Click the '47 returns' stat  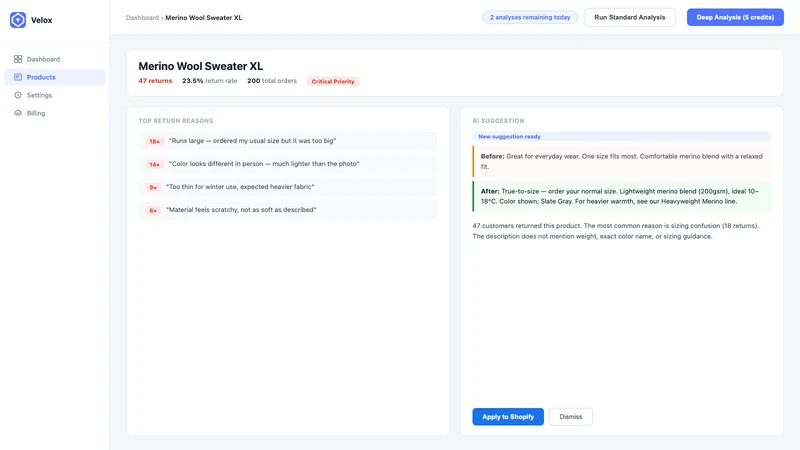[x=155, y=81]
